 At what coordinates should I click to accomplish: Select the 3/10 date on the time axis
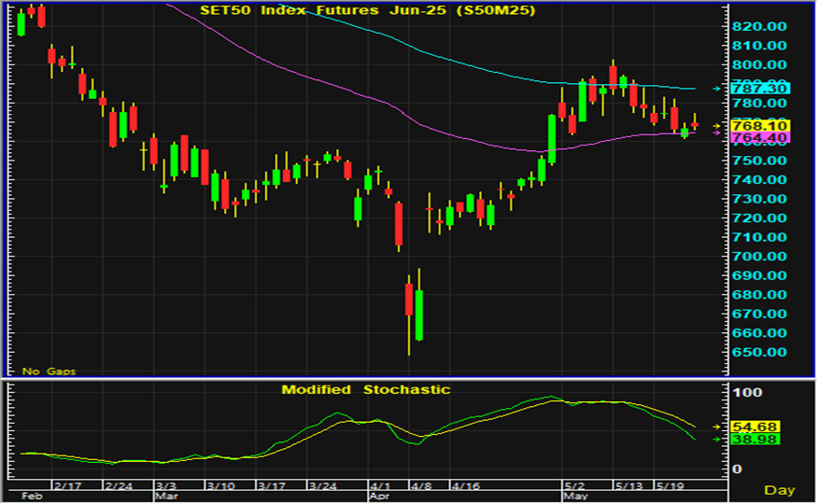coord(220,487)
